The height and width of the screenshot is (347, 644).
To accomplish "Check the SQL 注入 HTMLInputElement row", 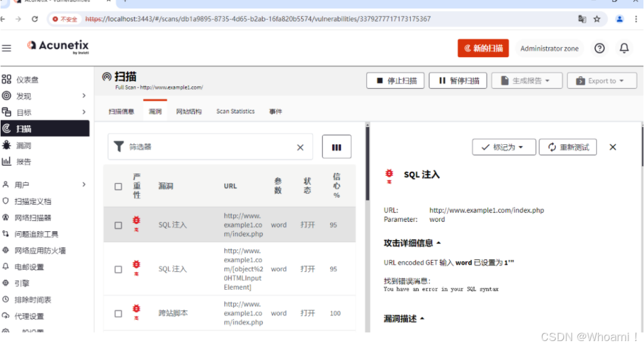I will 118,269.
